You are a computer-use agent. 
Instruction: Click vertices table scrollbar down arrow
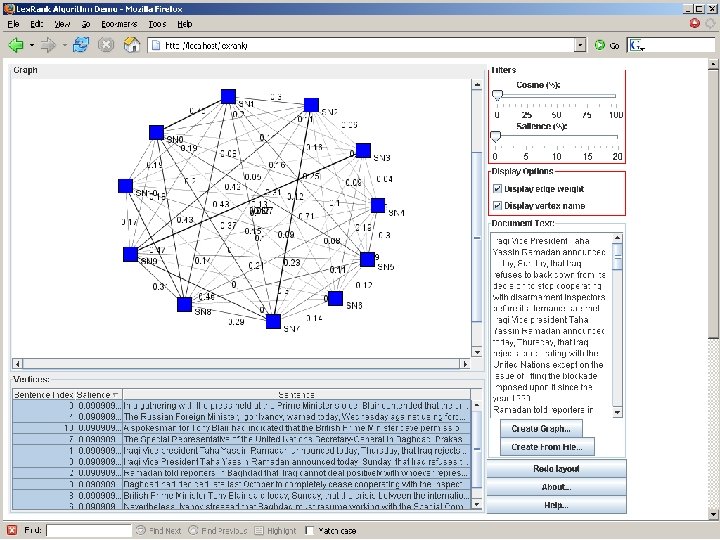pyautogui.click(x=476, y=504)
